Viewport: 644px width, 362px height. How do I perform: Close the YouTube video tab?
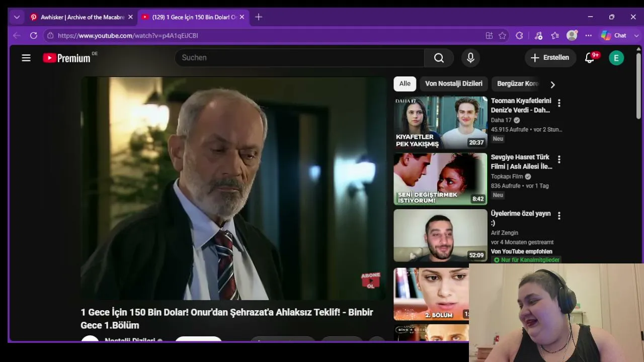[242, 17]
